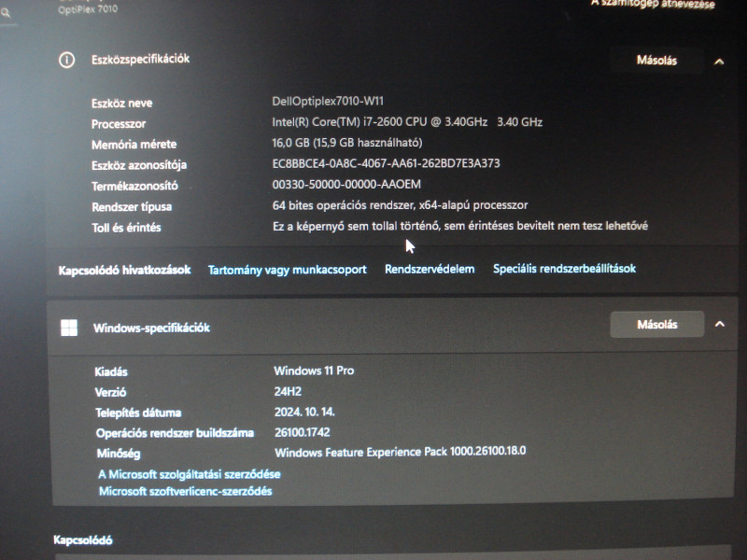Open Speciális rendszerbeállítások link
Viewport: 747px width, 560px height.
564,269
